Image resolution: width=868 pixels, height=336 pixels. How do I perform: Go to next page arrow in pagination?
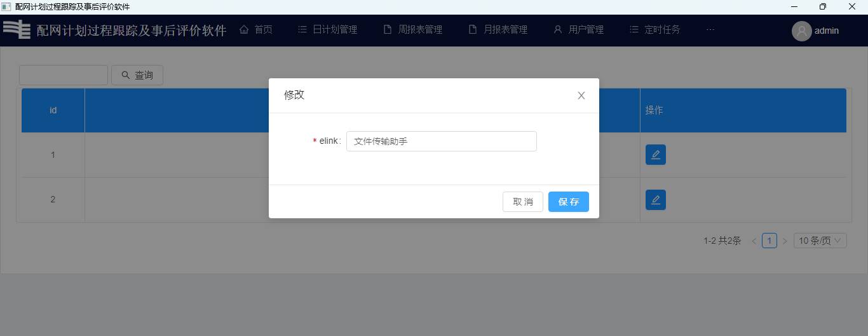tap(785, 241)
